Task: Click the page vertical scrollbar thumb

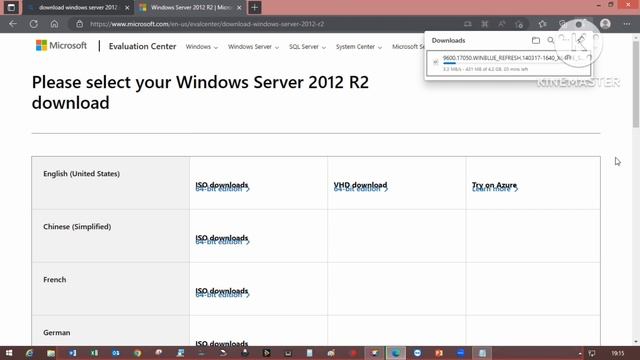Action: (x=636, y=85)
